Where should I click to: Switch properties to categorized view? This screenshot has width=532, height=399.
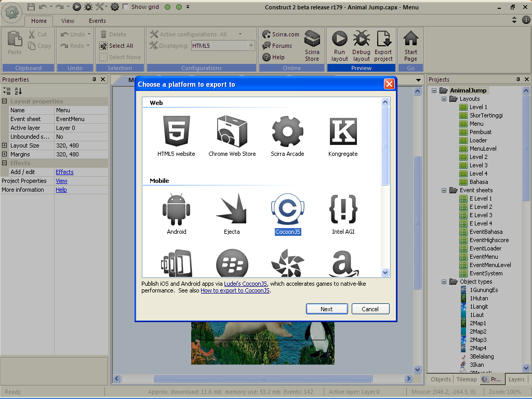click(7, 91)
